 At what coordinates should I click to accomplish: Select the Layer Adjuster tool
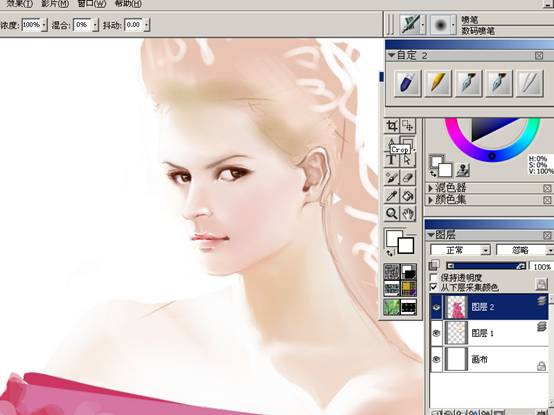[x=408, y=126]
